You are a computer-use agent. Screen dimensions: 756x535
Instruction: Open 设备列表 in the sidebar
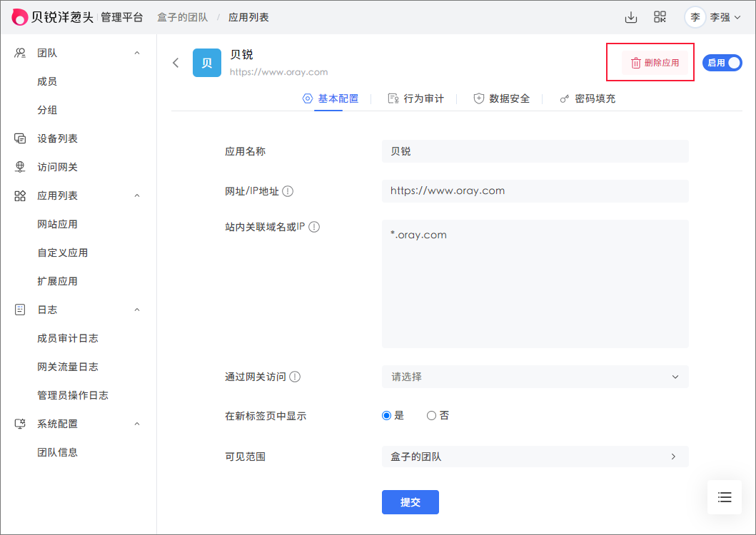(x=57, y=138)
